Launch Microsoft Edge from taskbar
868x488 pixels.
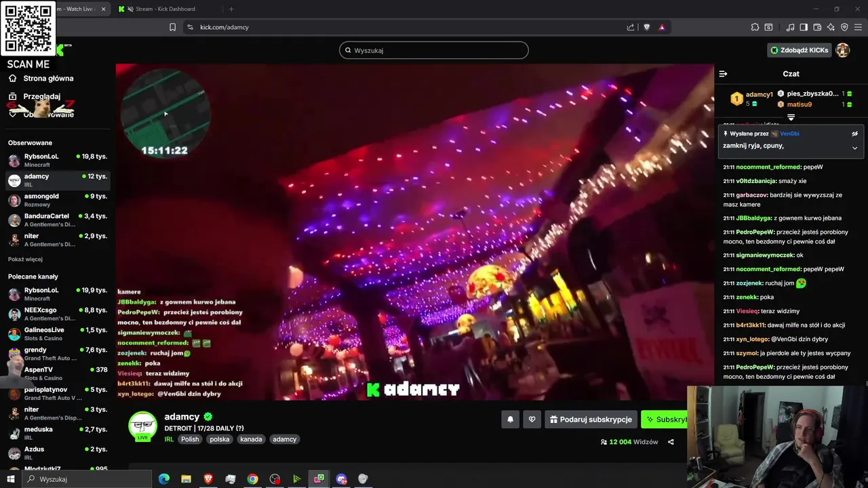point(164,479)
